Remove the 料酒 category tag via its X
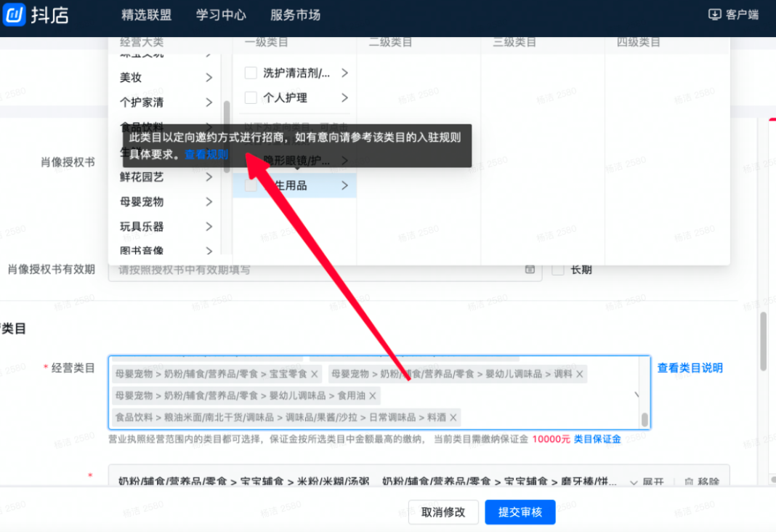 click(452, 418)
